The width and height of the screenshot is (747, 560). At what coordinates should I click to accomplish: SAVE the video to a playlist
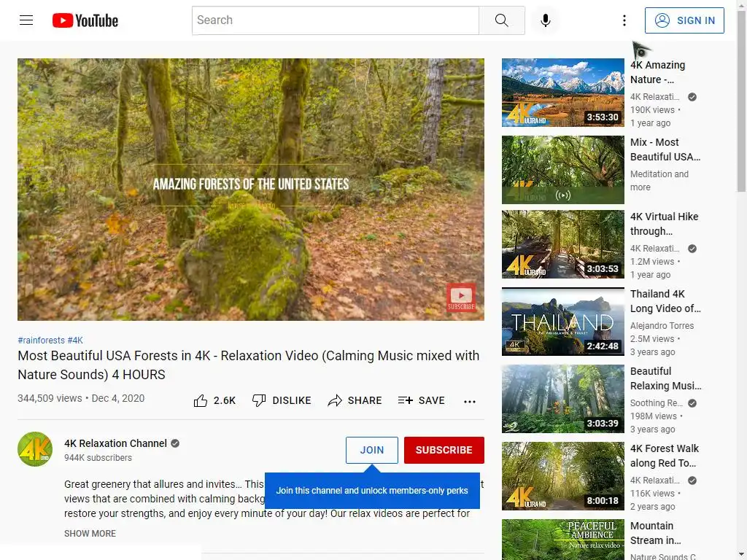click(x=421, y=400)
